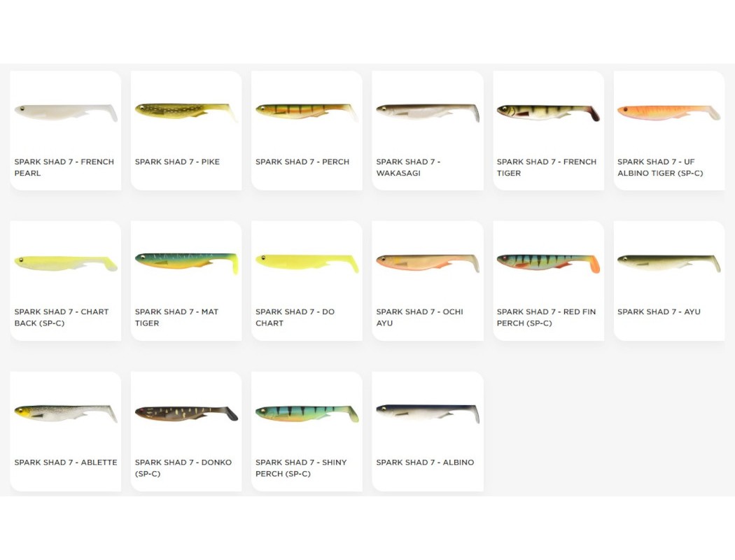Open the French Tiger lure image

point(548,113)
